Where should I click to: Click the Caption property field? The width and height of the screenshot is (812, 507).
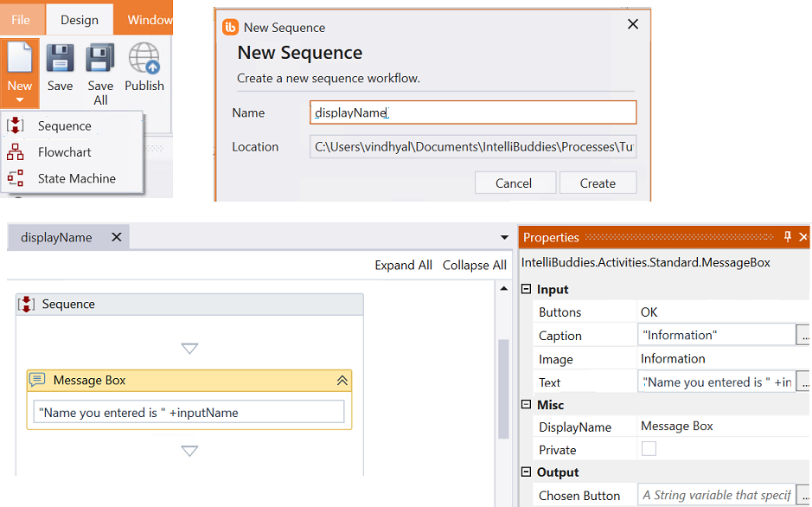pyautogui.click(x=716, y=335)
